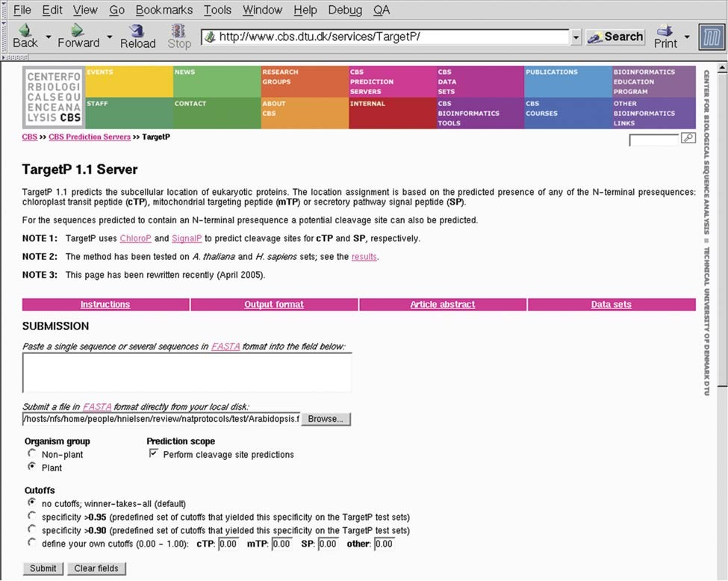
Task: Open the Go menu
Action: tap(117, 10)
